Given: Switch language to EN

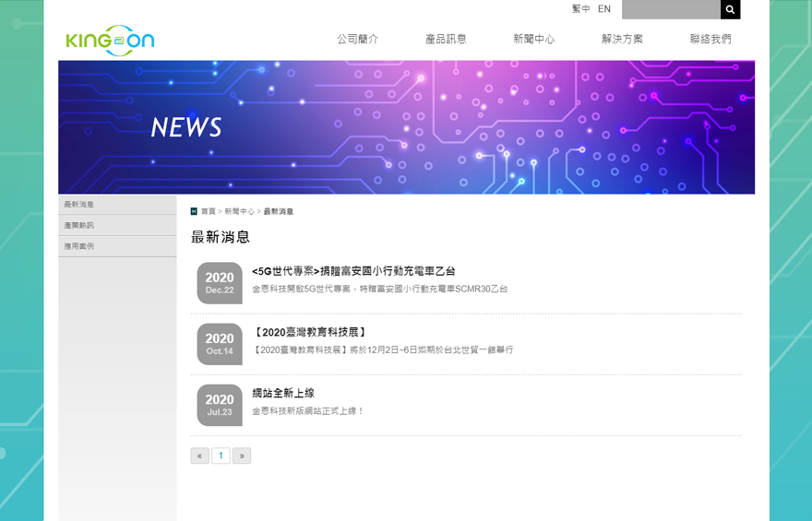Looking at the screenshot, I should (x=604, y=9).
